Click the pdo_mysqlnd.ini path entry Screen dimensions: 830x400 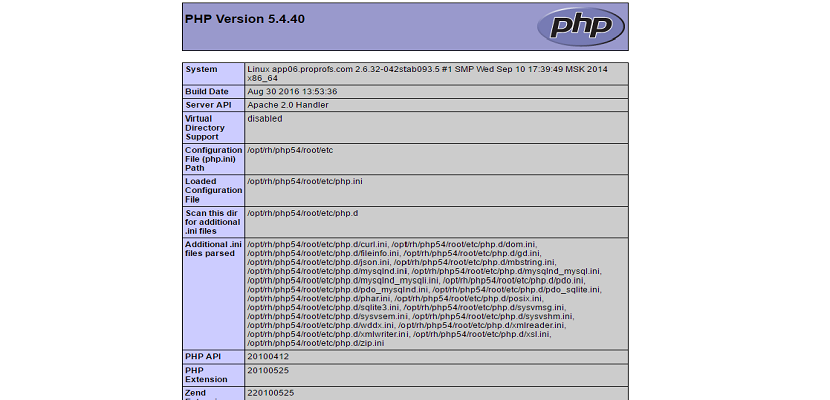coord(337,289)
